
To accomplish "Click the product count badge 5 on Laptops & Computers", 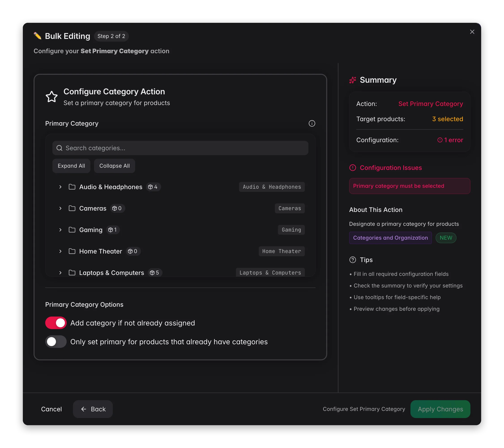I will click(x=155, y=273).
